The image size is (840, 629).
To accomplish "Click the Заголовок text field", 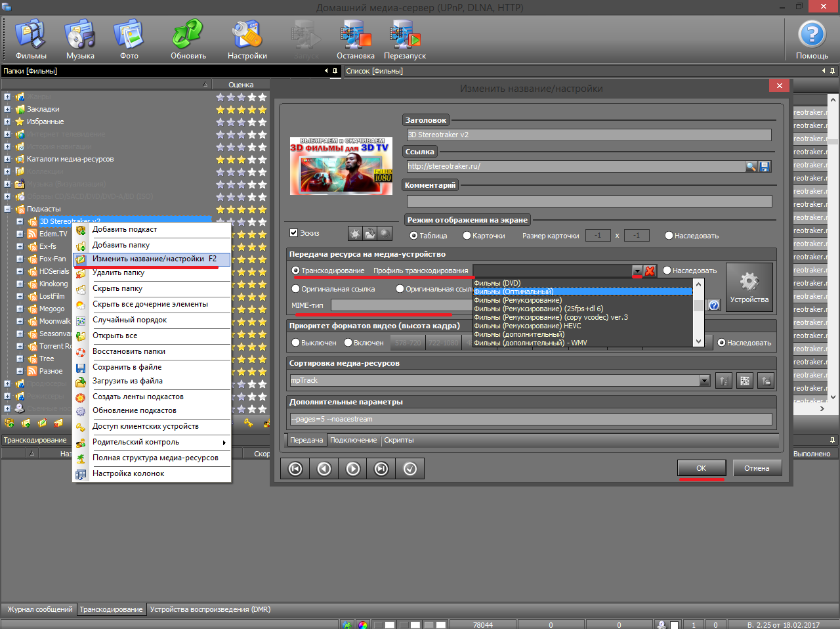I will pyautogui.click(x=589, y=135).
